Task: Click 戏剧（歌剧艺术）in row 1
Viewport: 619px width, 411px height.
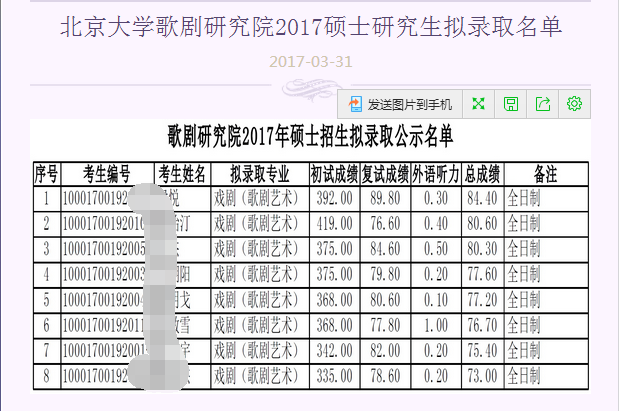Action: pos(256,198)
